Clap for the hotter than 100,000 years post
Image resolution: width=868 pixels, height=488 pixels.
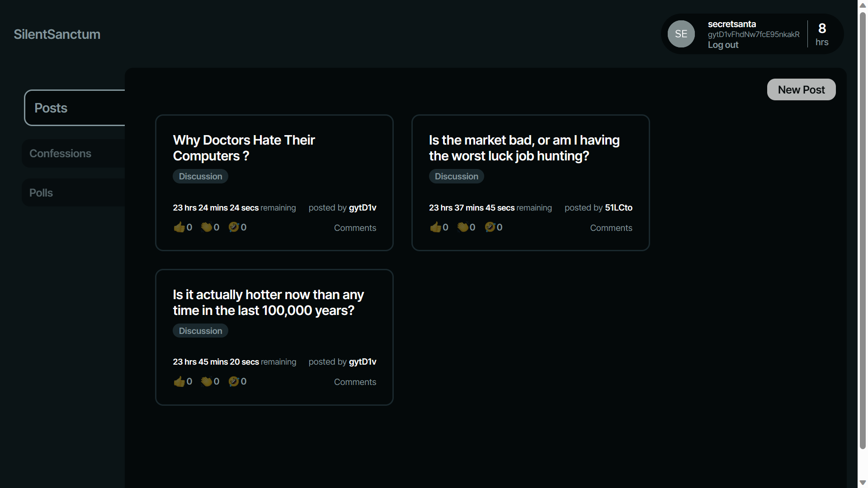[x=207, y=382]
